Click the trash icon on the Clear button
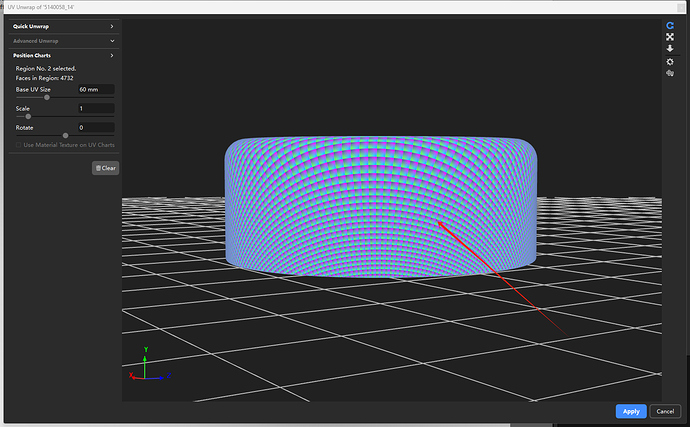The width and height of the screenshot is (690, 427). click(x=98, y=168)
